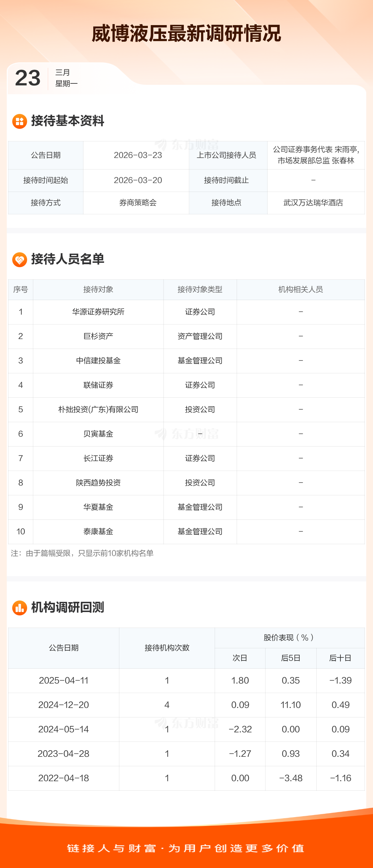Viewport: 373px width, 868px height.
Task: Click the handshake icon beside 接待人员名单
Action: [x=20, y=260]
